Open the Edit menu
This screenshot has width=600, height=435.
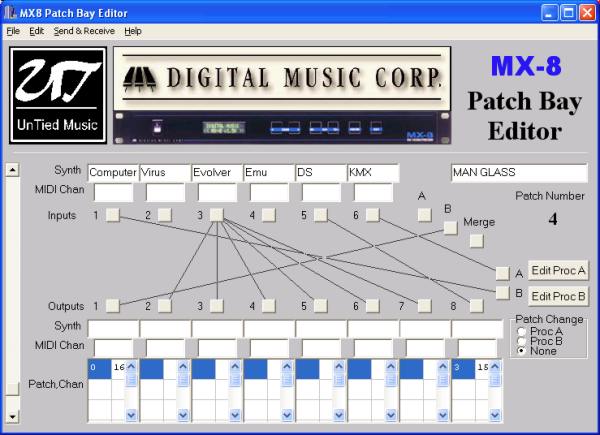[36, 31]
